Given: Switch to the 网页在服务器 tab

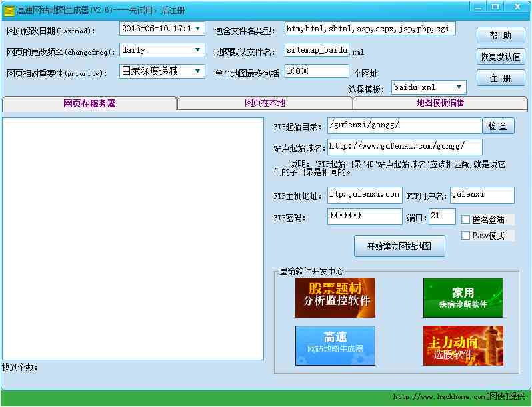Looking at the screenshot, I should (89, 103).
